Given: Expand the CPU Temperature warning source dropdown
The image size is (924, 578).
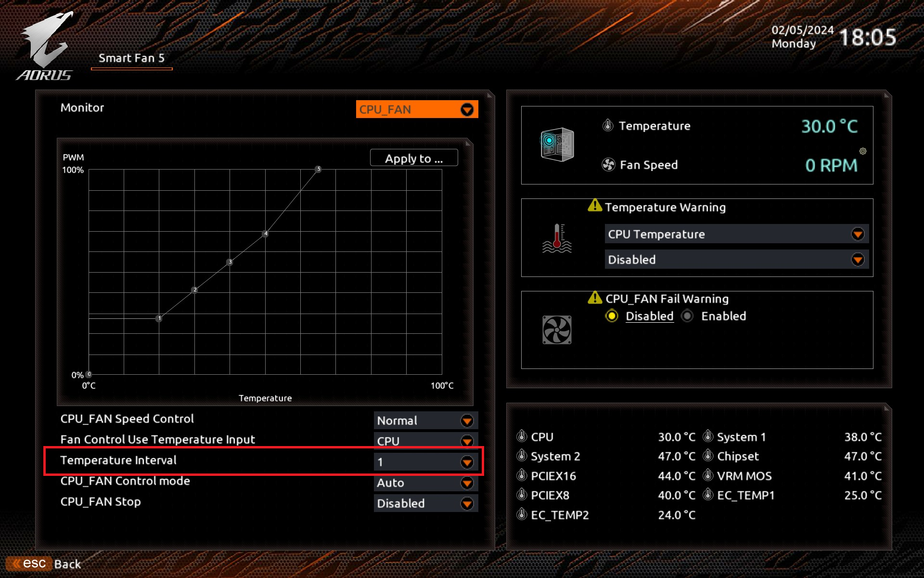Looking at the screenshot, I should coord(736,234).
